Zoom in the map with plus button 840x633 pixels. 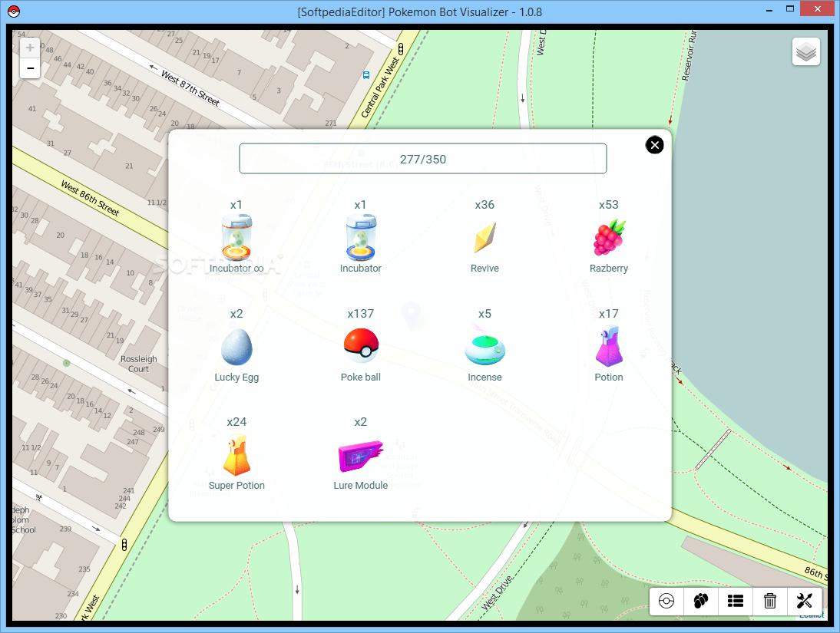pyautogui.click(x=30, y=48)
